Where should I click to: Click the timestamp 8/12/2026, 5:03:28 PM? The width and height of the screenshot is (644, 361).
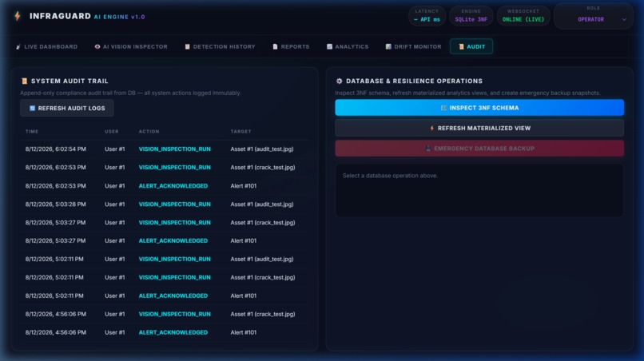[x=55, y=204]
